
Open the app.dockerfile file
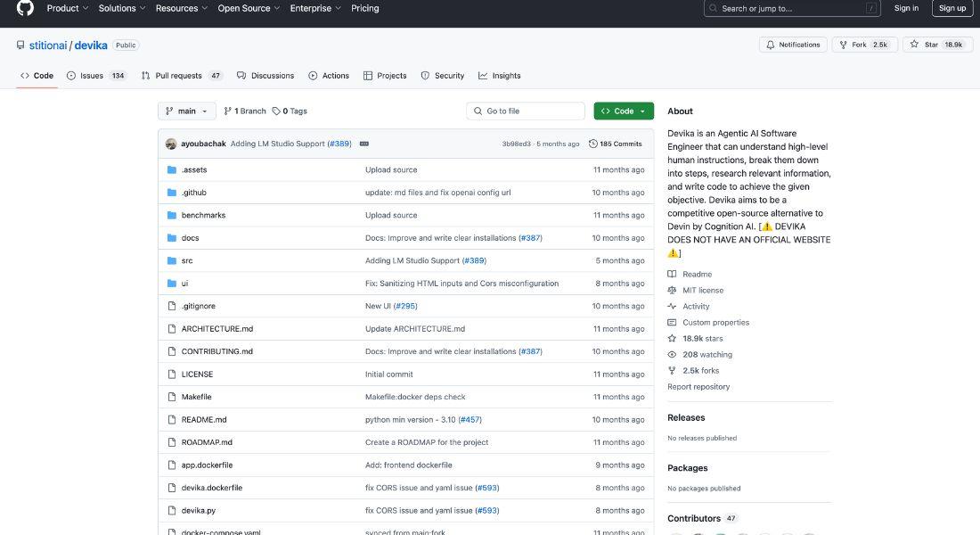coord(207,465)
